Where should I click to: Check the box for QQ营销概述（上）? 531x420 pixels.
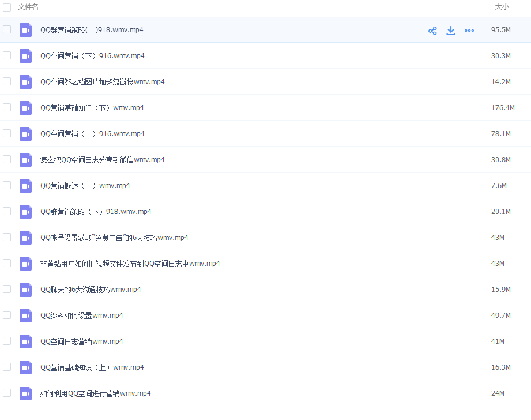[7, 185]
